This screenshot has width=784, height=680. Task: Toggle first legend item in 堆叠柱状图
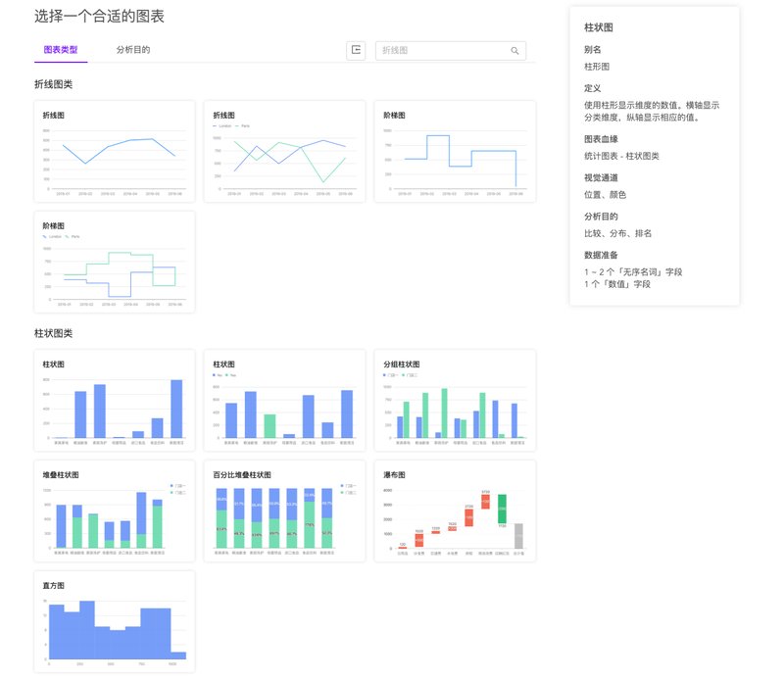[176, 486]
